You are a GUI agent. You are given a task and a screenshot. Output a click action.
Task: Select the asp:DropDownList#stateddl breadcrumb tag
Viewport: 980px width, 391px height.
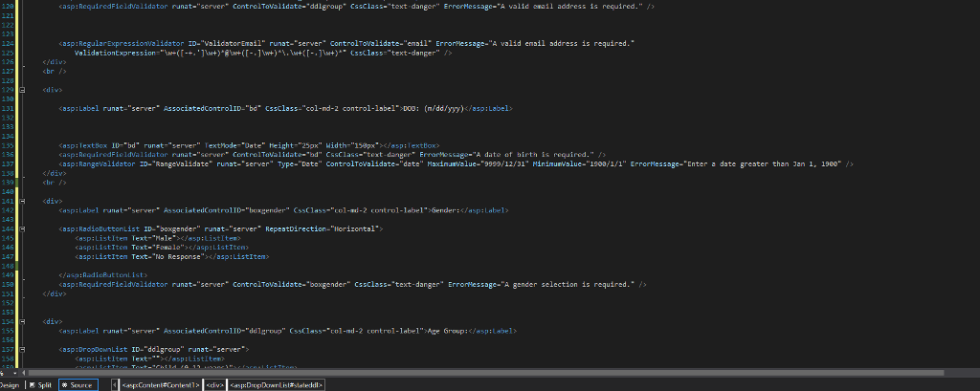(x=277, y=385)
